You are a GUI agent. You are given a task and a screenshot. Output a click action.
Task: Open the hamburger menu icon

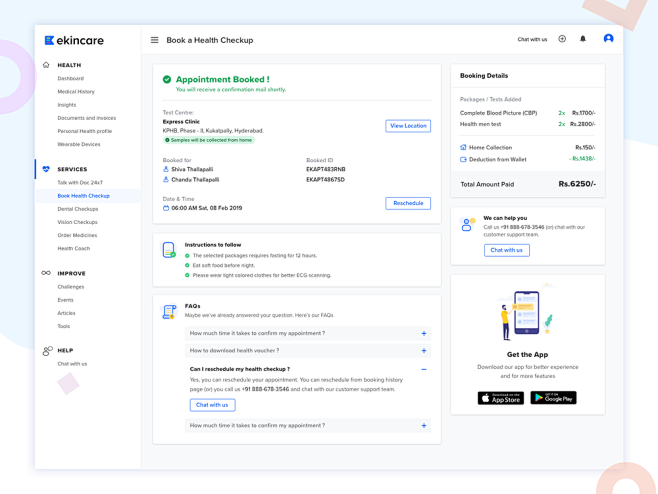click(154, 40)
